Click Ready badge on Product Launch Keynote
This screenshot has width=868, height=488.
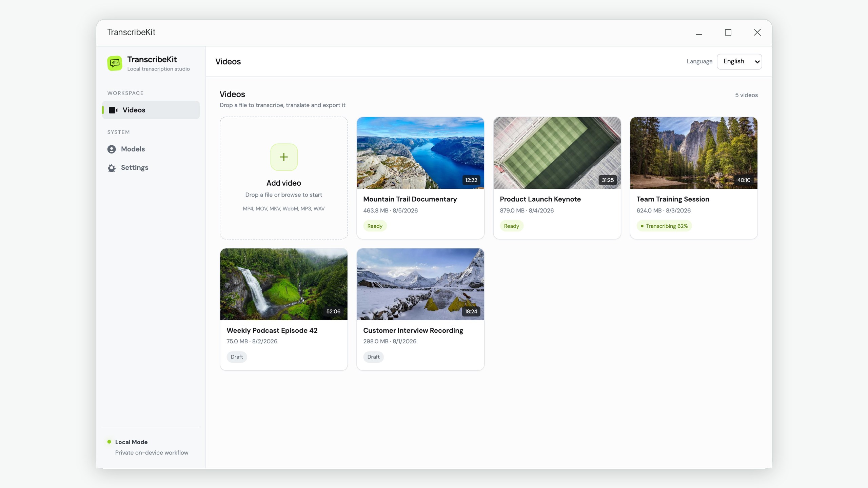point(511,226)
